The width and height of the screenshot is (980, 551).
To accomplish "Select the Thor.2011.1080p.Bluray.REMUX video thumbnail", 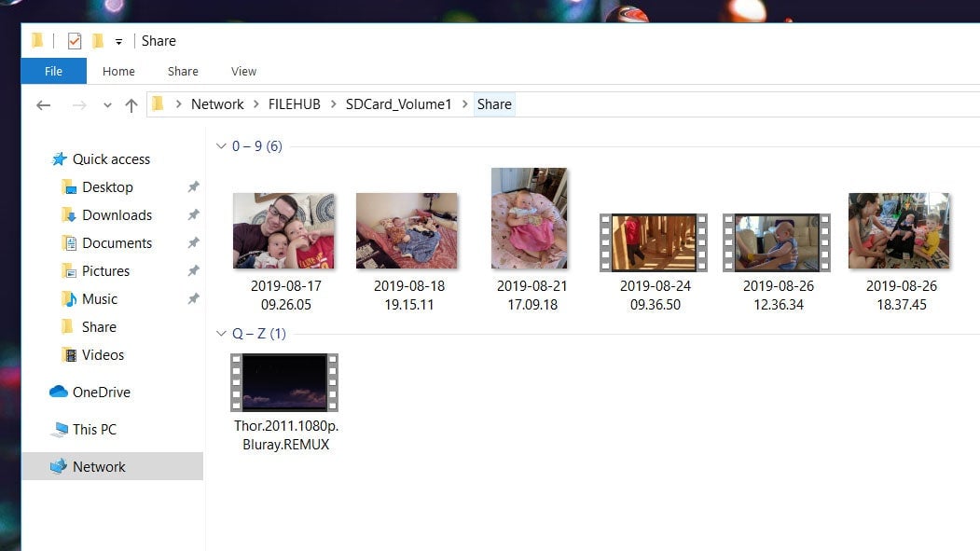I will pos(284,382).
